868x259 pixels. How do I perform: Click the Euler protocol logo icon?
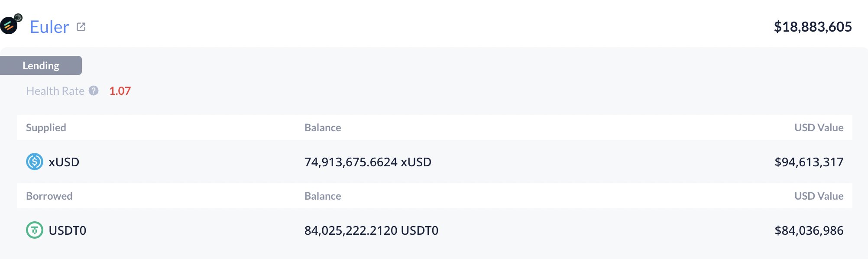tap(9, 26)
